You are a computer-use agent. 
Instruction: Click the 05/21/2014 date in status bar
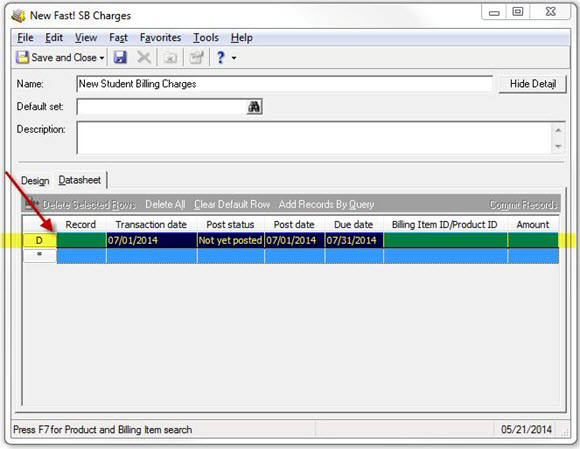[x=526, y=429]
